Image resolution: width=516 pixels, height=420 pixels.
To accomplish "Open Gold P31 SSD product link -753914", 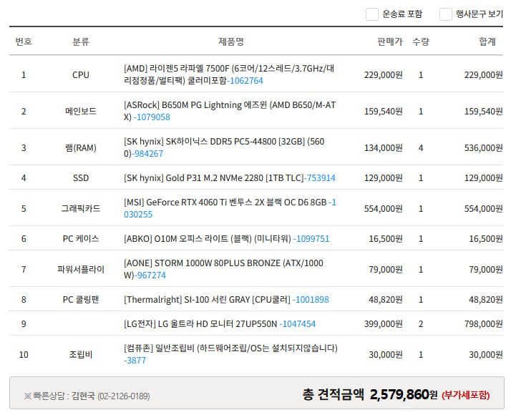I will click(319, 178).
